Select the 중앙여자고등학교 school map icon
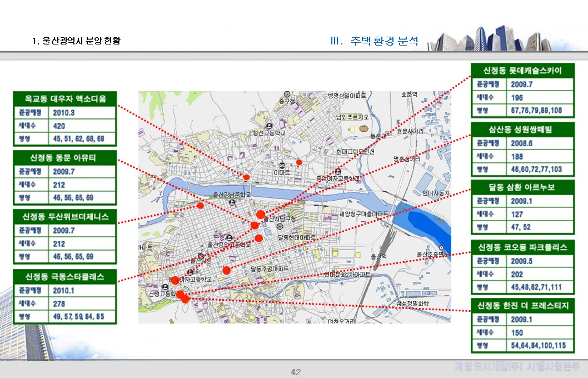Screen dimensions: 588x378 (x=337, y=171)
